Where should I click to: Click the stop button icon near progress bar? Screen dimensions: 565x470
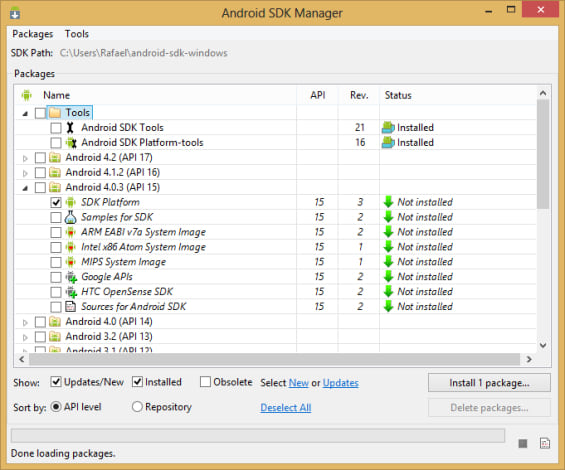(523, 443)
